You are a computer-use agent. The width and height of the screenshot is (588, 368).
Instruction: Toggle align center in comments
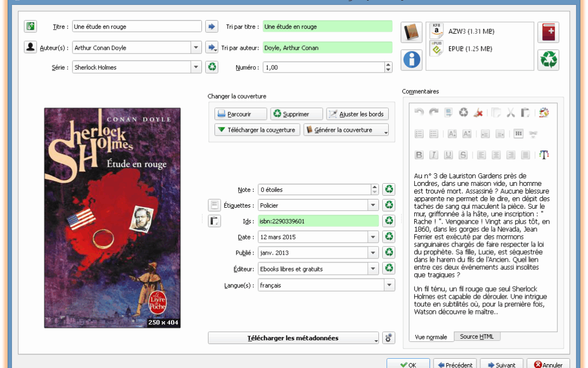[496, 155]
